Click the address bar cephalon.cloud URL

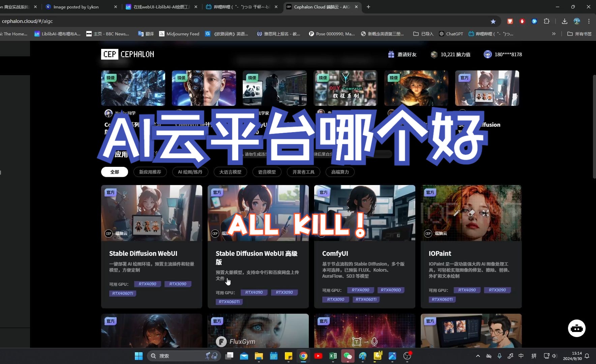point(27,21)
